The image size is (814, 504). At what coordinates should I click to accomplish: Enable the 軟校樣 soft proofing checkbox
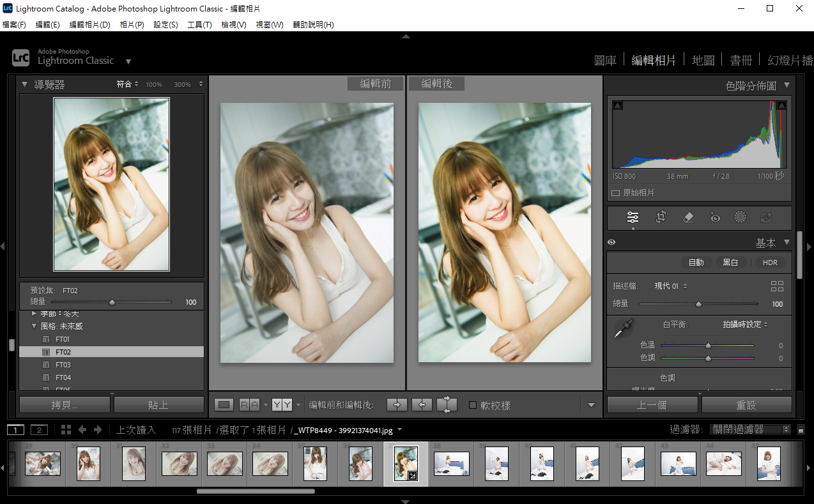473,405
